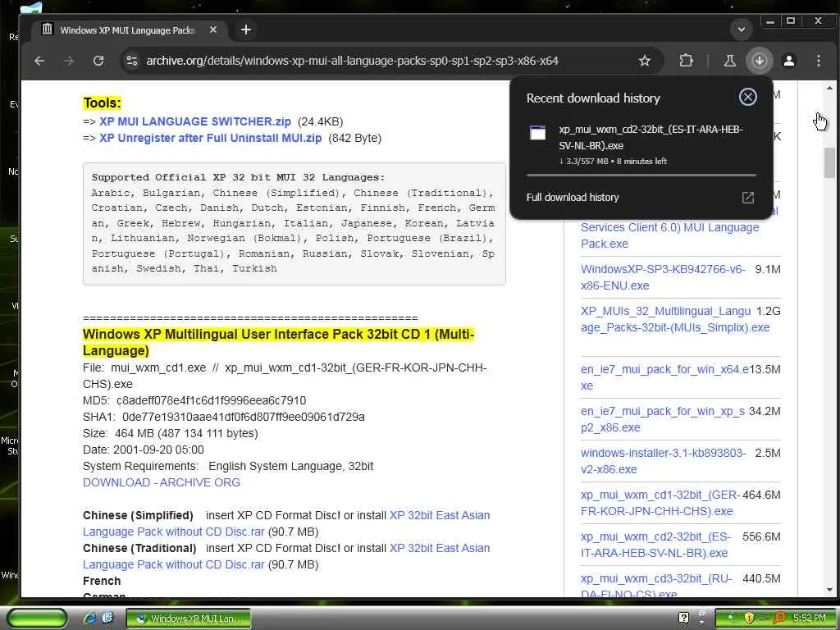840x630 pixels.
Task: Open Chrome Labs flask icon
Action: tap(729, 61)
